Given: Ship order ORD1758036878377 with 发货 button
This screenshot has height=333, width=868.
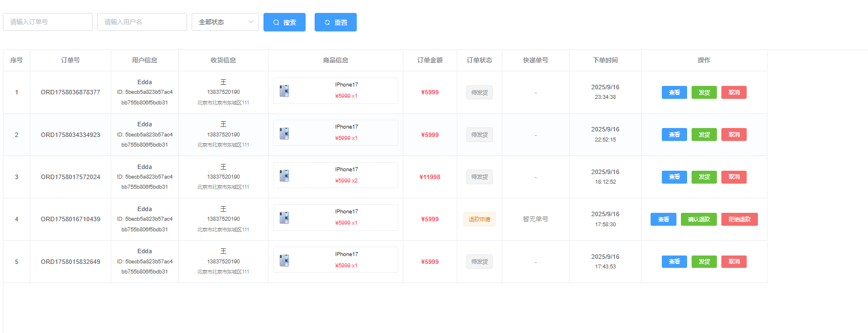Looking at the screenshot, I should pyautogui.click(x=704, y=93).
